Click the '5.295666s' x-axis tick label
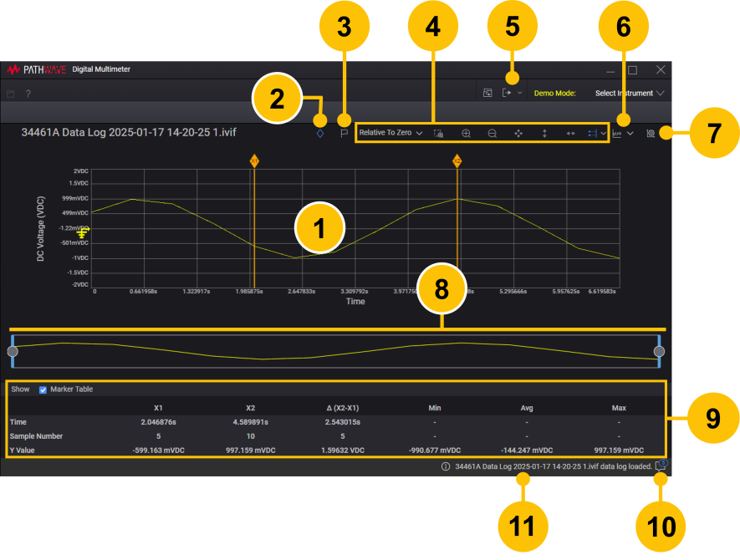This screenshot has width=740, height=560. click(x=513, y=292)
